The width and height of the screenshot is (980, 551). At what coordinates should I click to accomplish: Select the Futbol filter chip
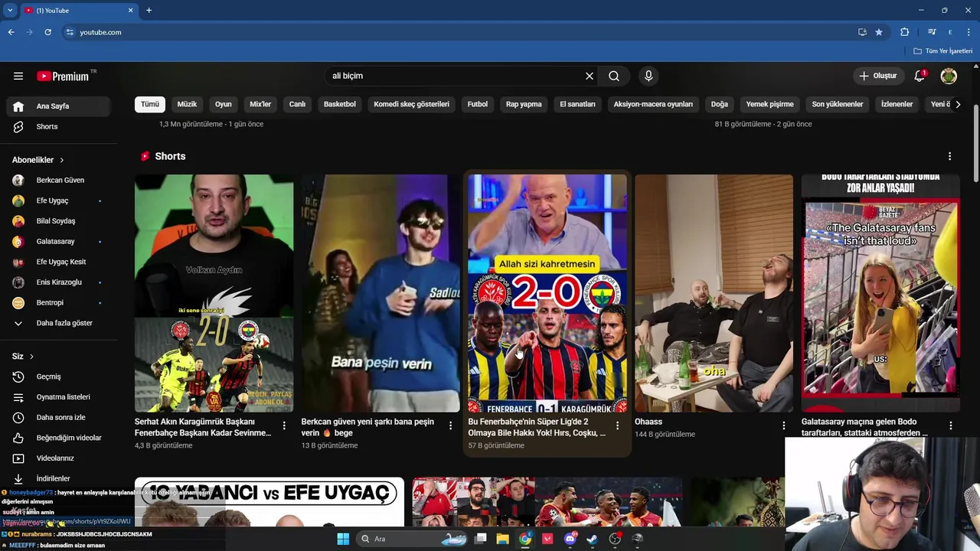[478, 104]
